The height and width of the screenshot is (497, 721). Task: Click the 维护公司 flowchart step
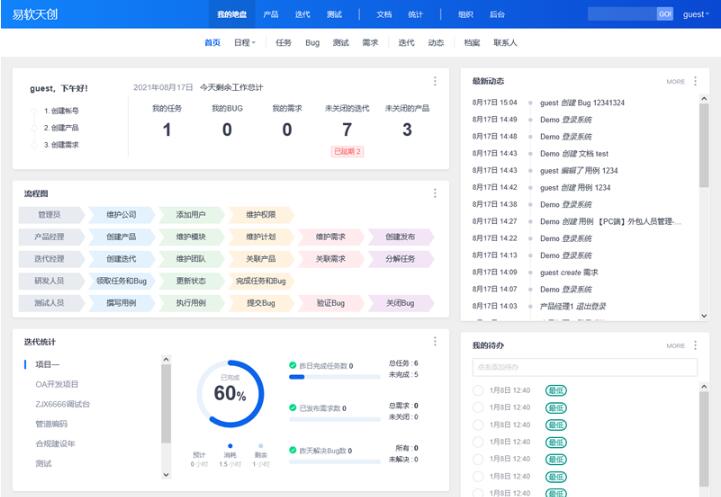(x=121, y=215)
